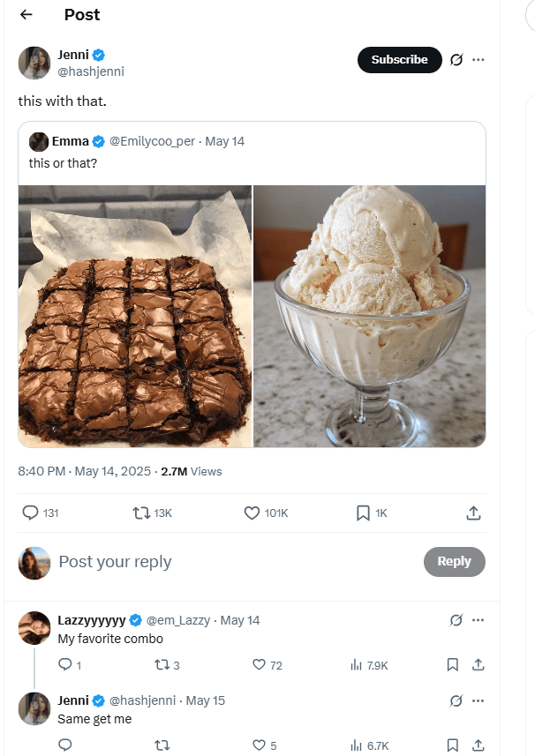The height and width of the screenshot is (756, 535).
Task: Open the brownies image in the quoted post
Action: 134,315
